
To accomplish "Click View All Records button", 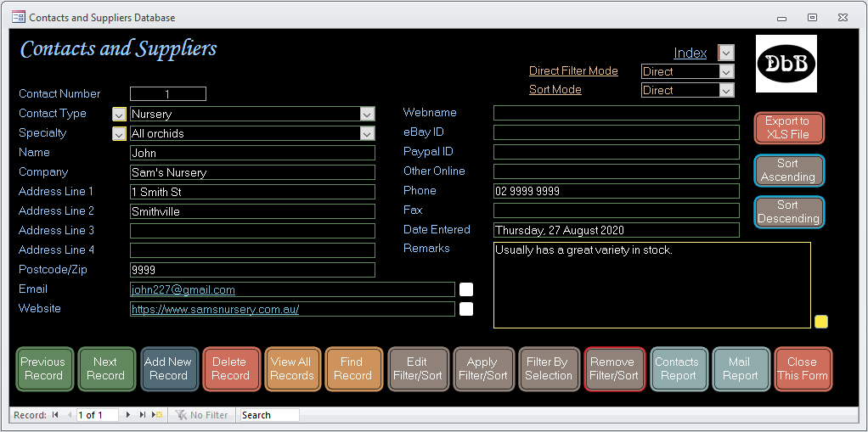I will [x=292, y=369].
